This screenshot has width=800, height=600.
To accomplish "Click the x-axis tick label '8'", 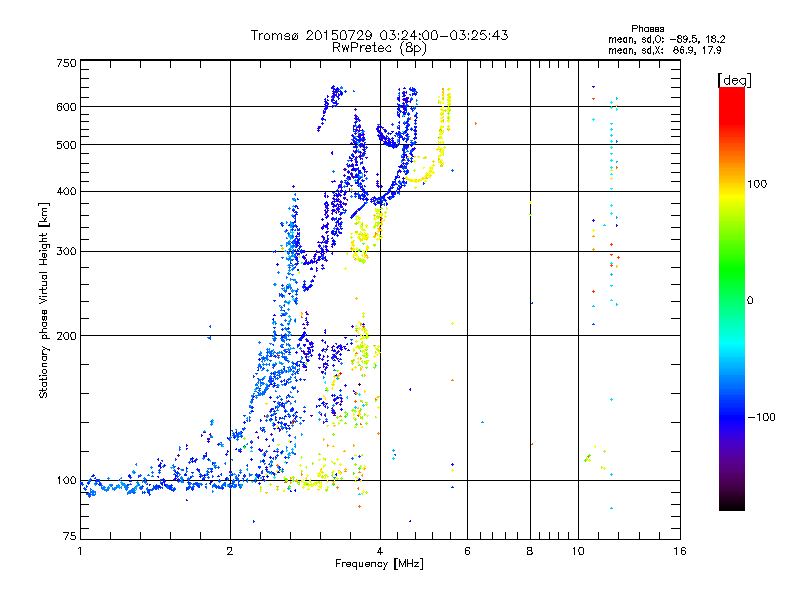I will [x=530, y=551].
